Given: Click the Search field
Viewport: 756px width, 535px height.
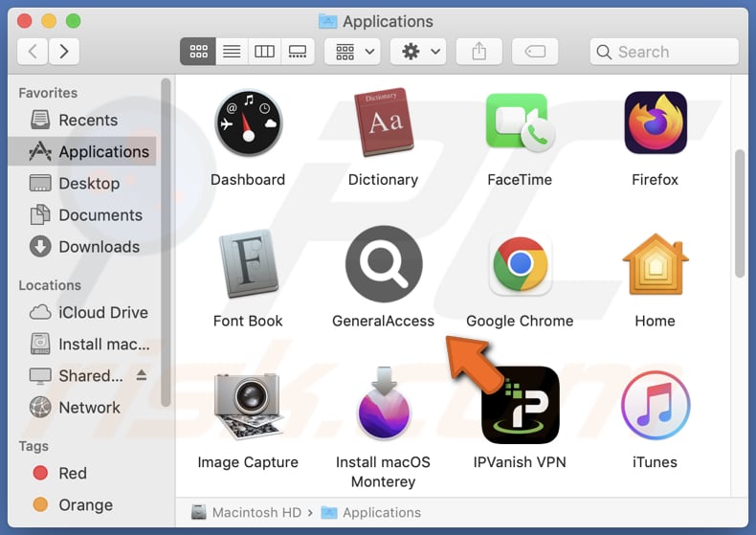Looking at the screenshot, I should click(x=664, y=51).
